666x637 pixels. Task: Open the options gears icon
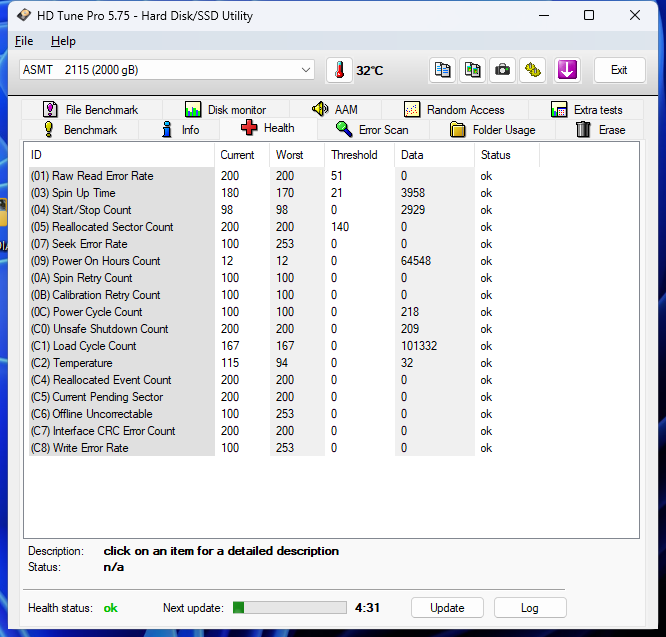click(533, 70)
